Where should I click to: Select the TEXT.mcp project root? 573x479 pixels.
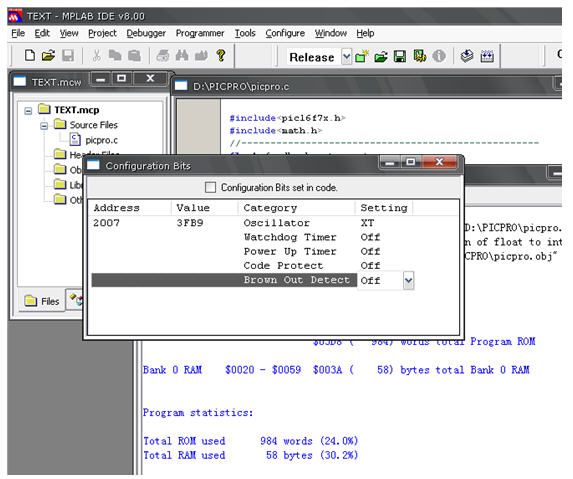77,110
